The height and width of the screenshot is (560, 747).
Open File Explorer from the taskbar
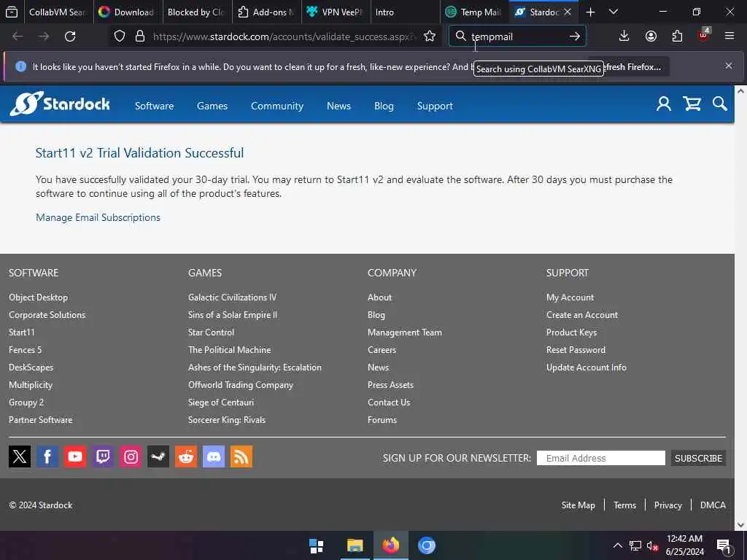coord(355,545)
